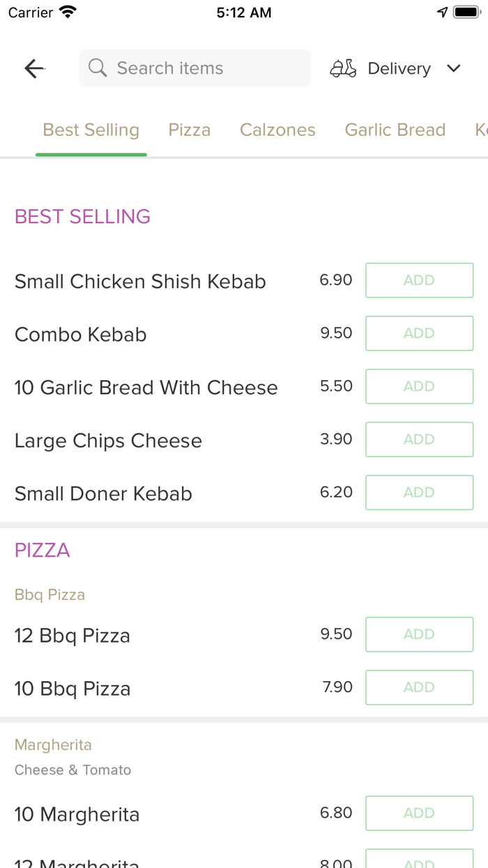Open the Delivery options dropdown
This screenshot has height=868, width=488.
pos(399,68)
